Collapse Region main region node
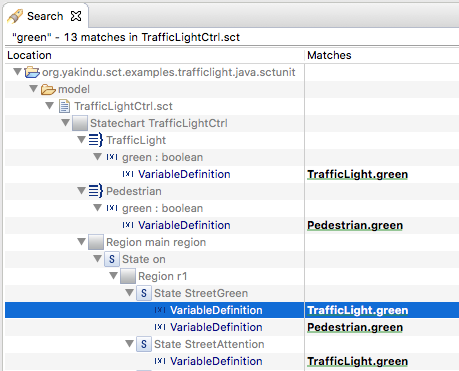Image resolution: width=459 pixels, height=371 pixels. coord(81,241)
